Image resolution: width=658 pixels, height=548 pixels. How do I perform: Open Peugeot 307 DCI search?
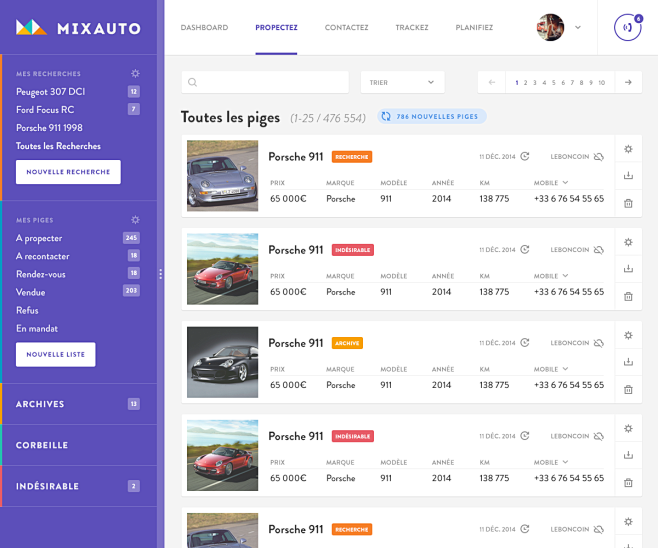[50, 91]
